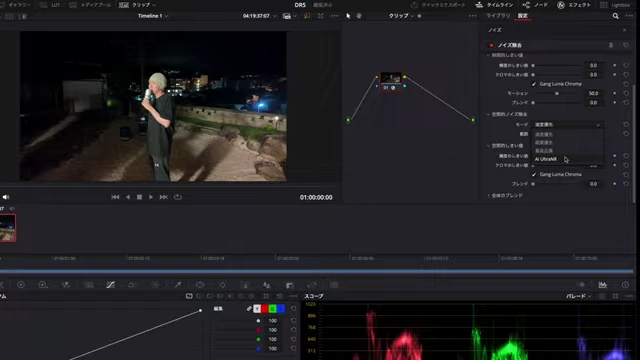The image size is (640, 360).
Task: Open the Timeline 1 name dropdown
Action: [x=153, y=16]
